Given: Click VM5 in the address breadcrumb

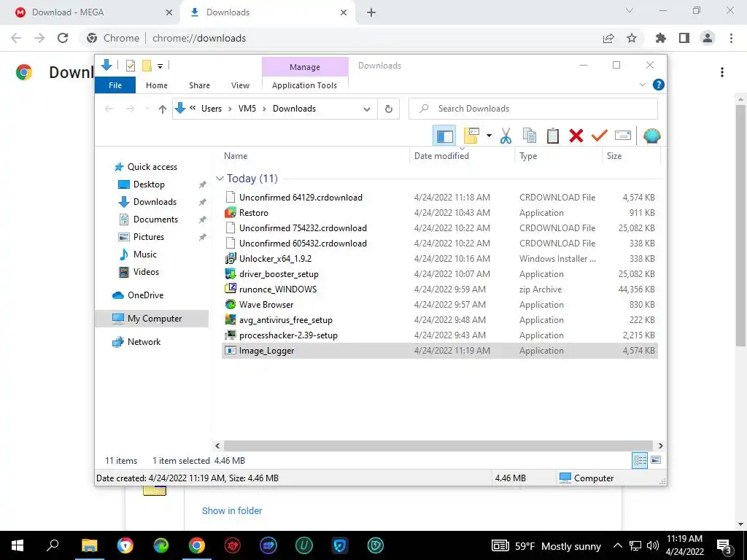Looking at the screenshot, I should [247, 109].
